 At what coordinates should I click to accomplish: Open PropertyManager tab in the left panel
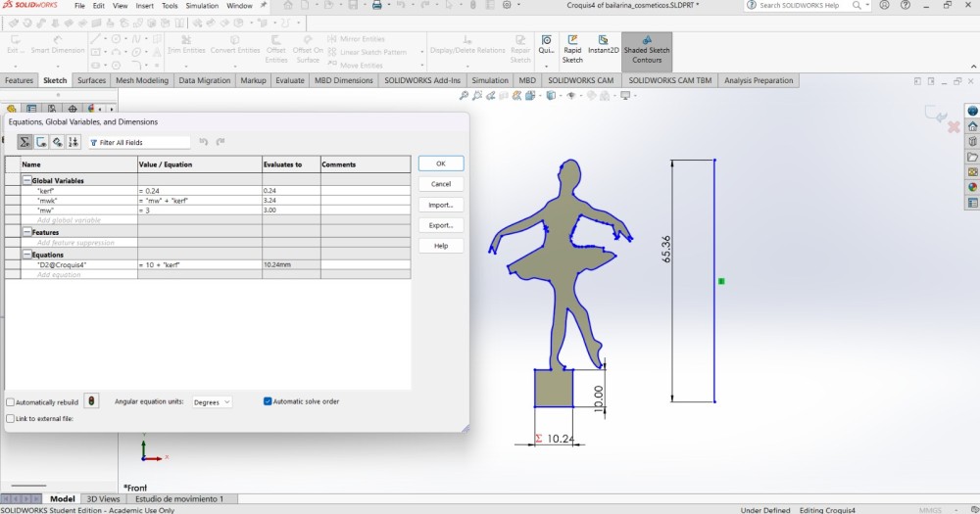tap(32, 109)
